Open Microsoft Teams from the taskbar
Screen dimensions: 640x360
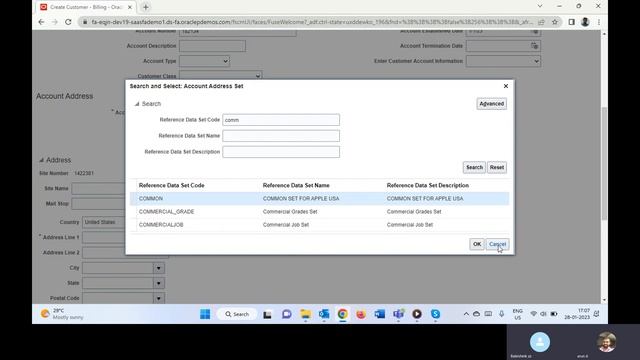tap(398, 314)
